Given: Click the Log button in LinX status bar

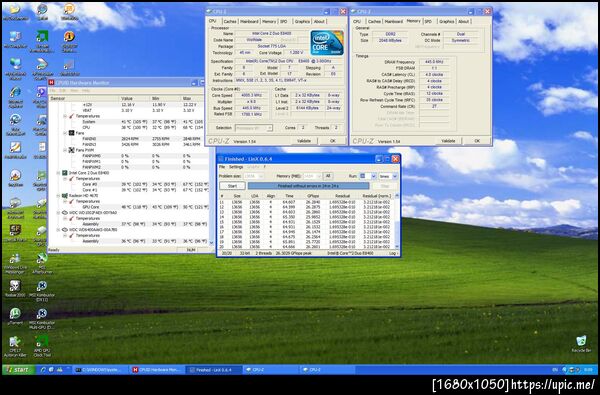Looking at the screenshot, I should click(x=393, y=253).
